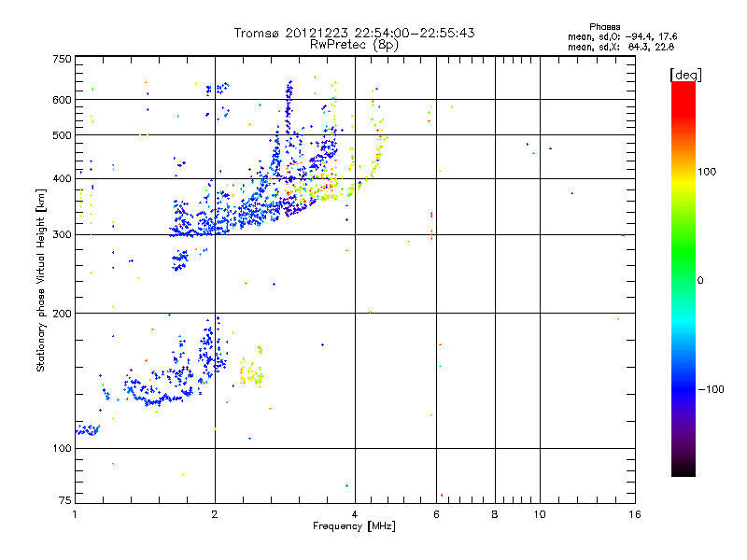
Task: Click the '4' frequency axis tick label
Action: point(355,514)
